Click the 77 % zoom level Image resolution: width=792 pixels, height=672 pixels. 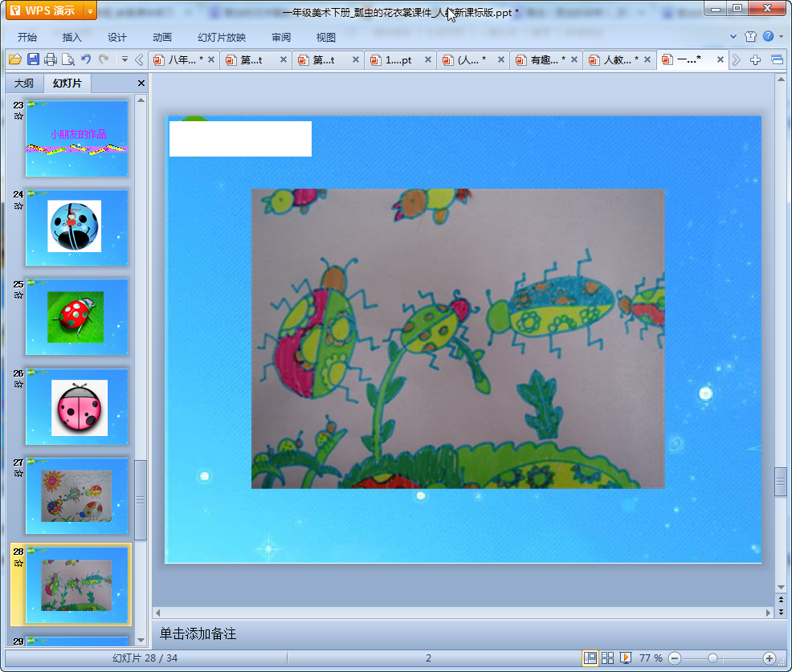[x=651, y=658]
